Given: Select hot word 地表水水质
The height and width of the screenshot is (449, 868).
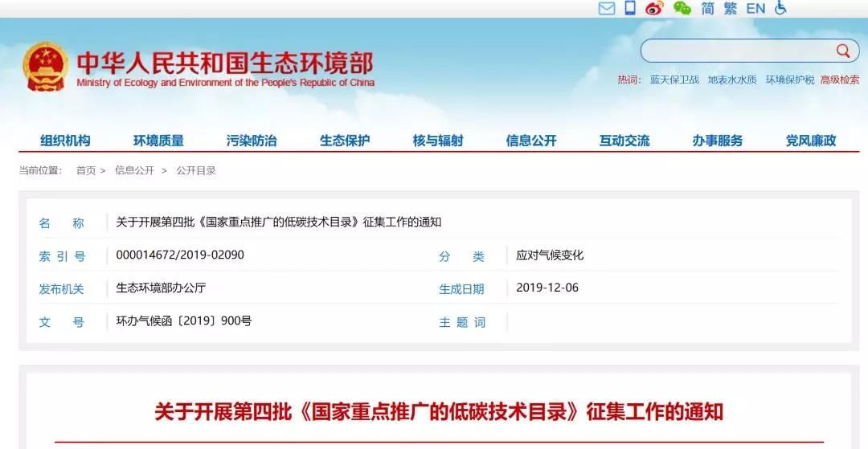Looking at the screenshot, I should click(x=732, y=80).
